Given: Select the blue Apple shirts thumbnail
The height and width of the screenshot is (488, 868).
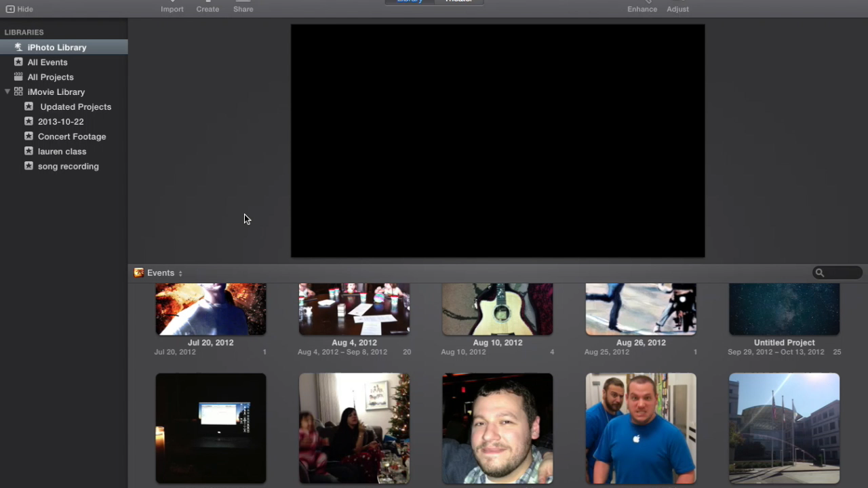Looking at the screenshot, I should click(x=641, y=428).
